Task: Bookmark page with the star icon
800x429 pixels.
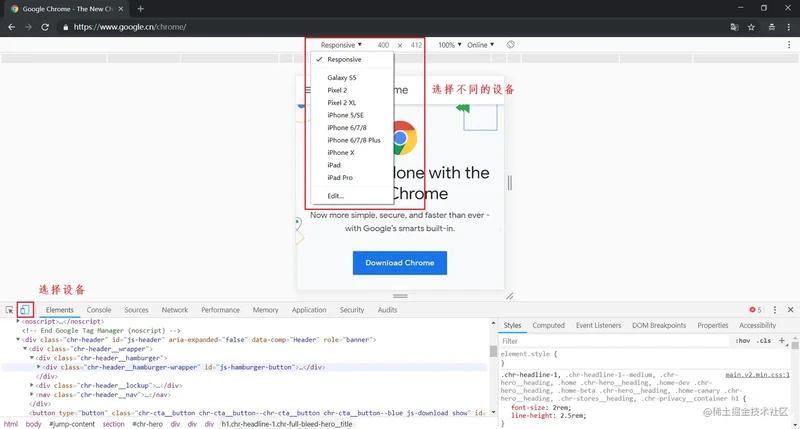Action: tap(751, 27)
